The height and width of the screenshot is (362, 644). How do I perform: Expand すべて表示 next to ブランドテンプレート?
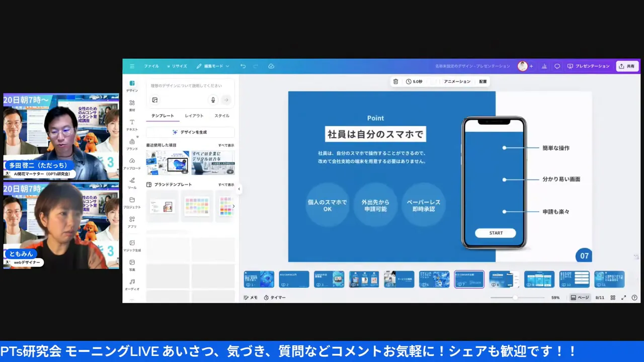pyautogui.click(x=227, y=185)
